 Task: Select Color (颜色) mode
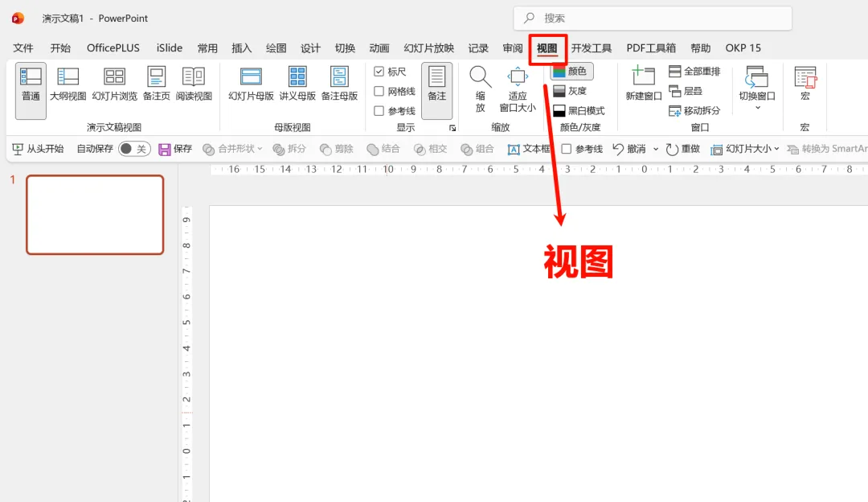[x=572, y=71]
